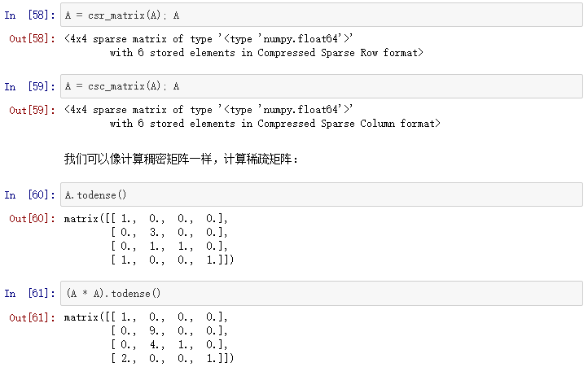The height and width of the screenshot is (367, 588).
Task: Click the Chinese markdown text about sparse matrices
Action: coord(181,159)
